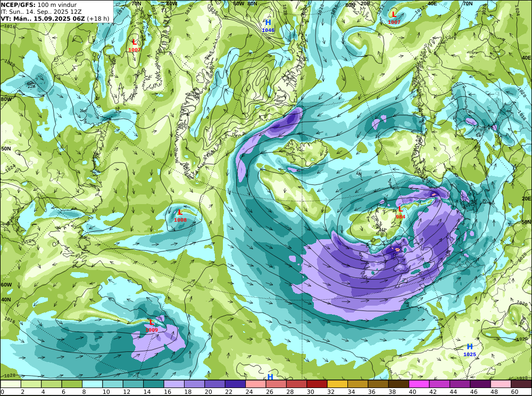Pick the 12–14 teal legend swatch
This screenshot has width=532, height=396.
click(x=133, y=384)
